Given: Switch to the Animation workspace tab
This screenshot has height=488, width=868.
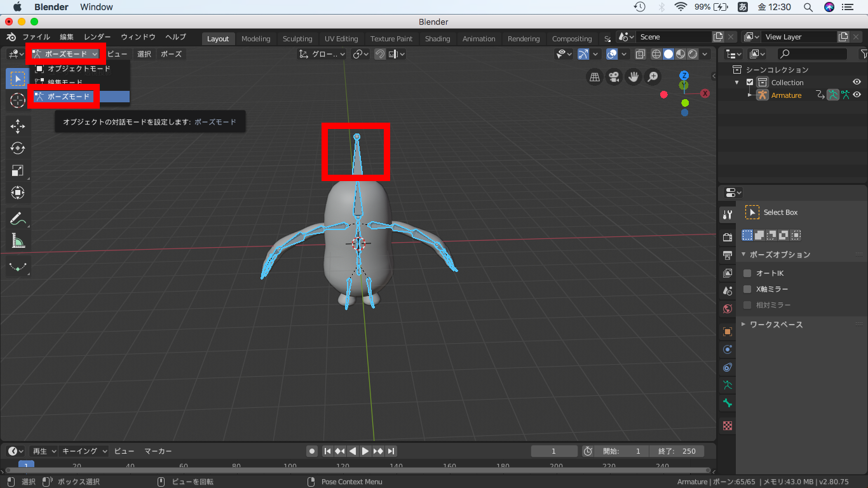Looking at the screenshot, I should pos(479,39).
